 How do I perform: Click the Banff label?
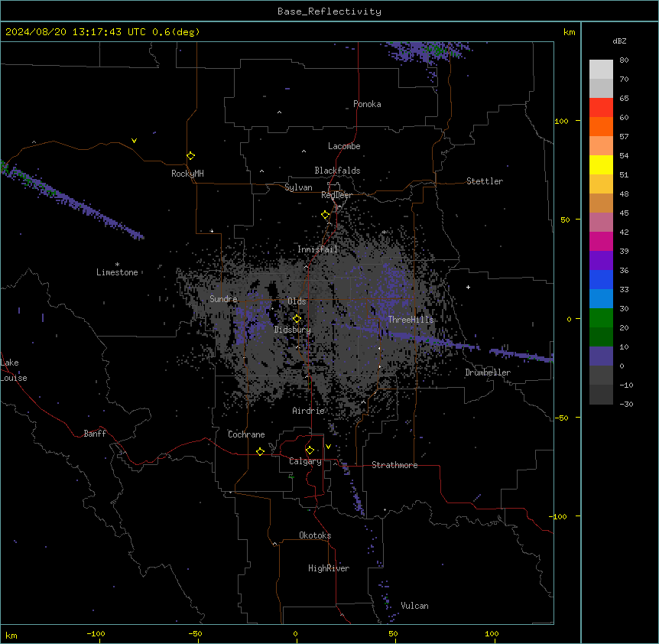(95, 434)
